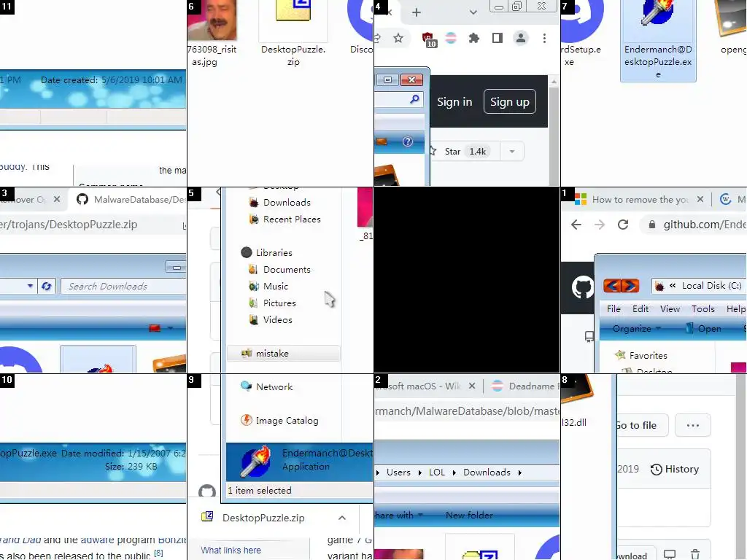Open the View menu in Explorer
This screenshot has width=747, height=560.
670,308
